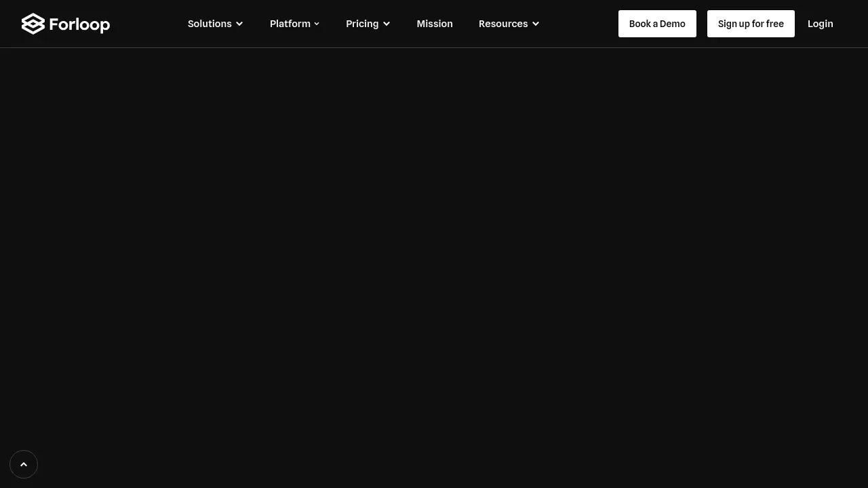Expand the chevron next to Platform
This screenshot has width=868, height=488.
click(x=317, y=24)
